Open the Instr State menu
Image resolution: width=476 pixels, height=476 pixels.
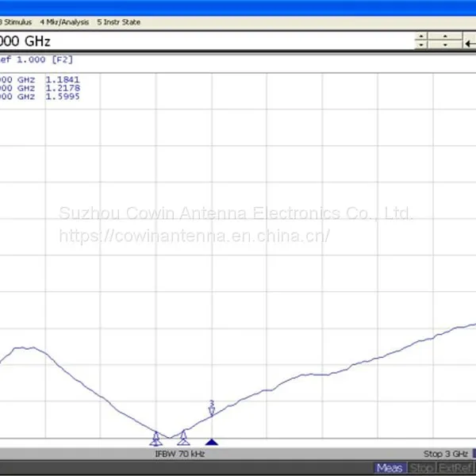click(x=119, y=22)
